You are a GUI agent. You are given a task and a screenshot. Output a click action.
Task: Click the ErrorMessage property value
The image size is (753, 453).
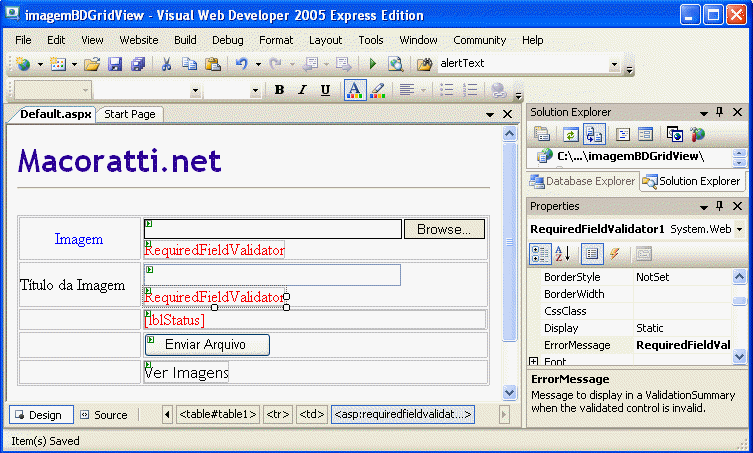pos(682,345)
